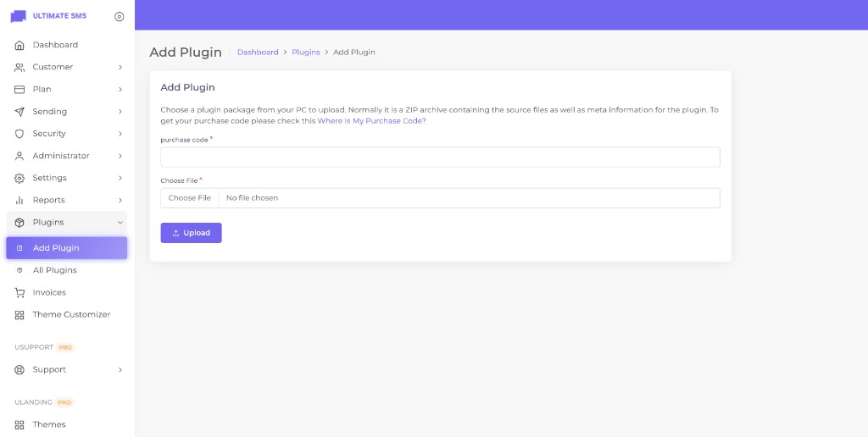The image size is (868, 437).
Task: Click the PRO badge beside USUPPORT
Action: [65, 347]
